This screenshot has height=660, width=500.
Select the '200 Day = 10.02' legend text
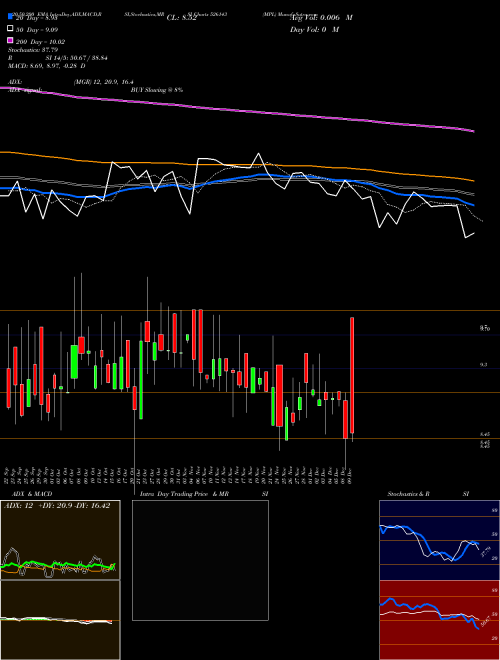tap(40, 42)
